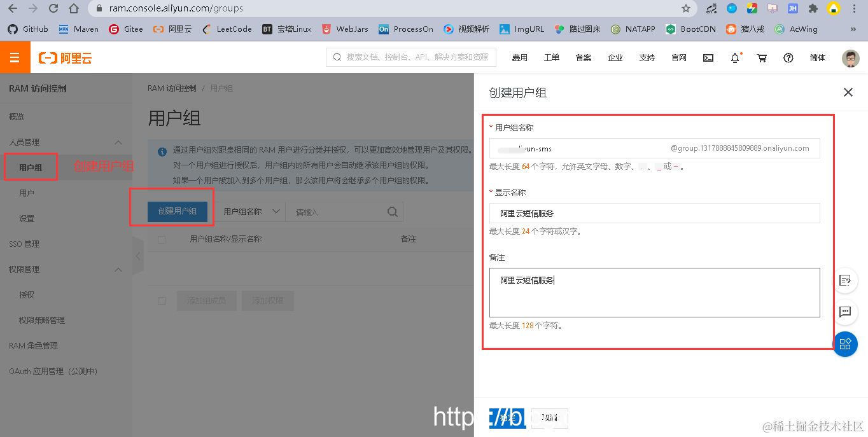
Task: Open the 用户组名称 filter dropdown
Action: (251, 212)
